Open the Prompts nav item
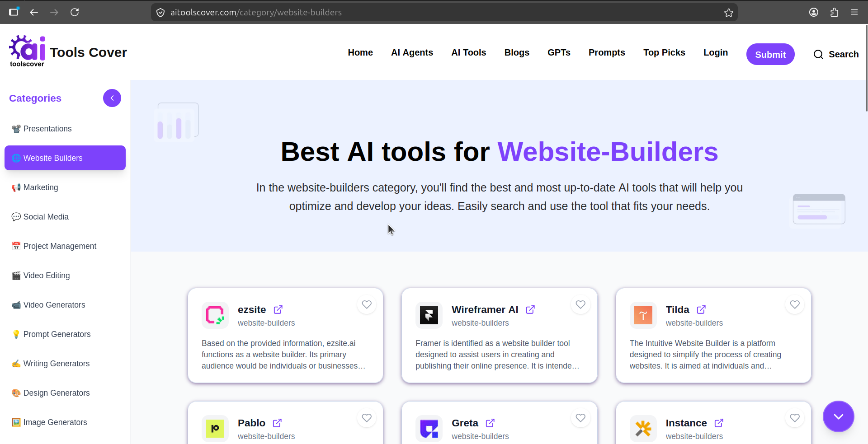The height and width of the screenshot is (444, 868). click(607, 52)
